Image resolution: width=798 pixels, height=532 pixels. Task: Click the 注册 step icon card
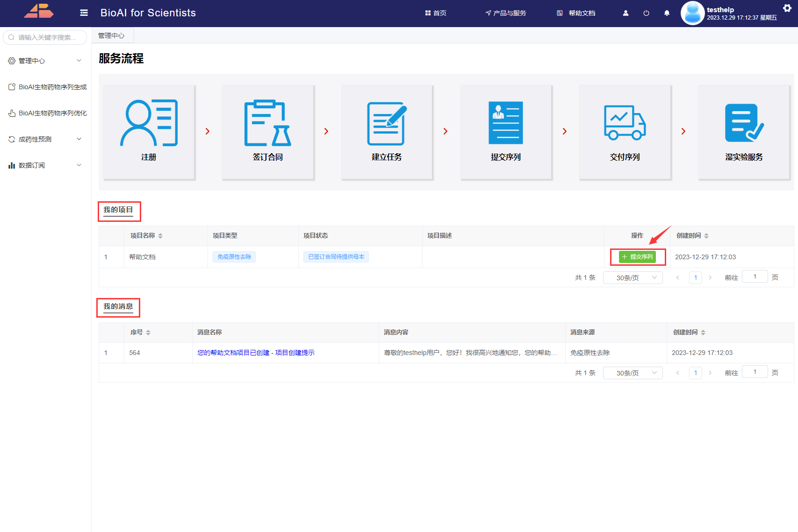point(149,132)
